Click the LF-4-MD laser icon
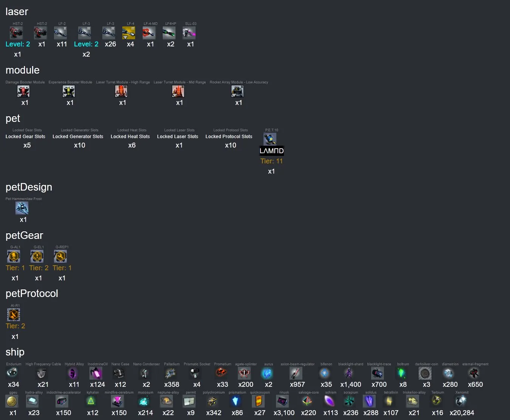 point(149,33)
